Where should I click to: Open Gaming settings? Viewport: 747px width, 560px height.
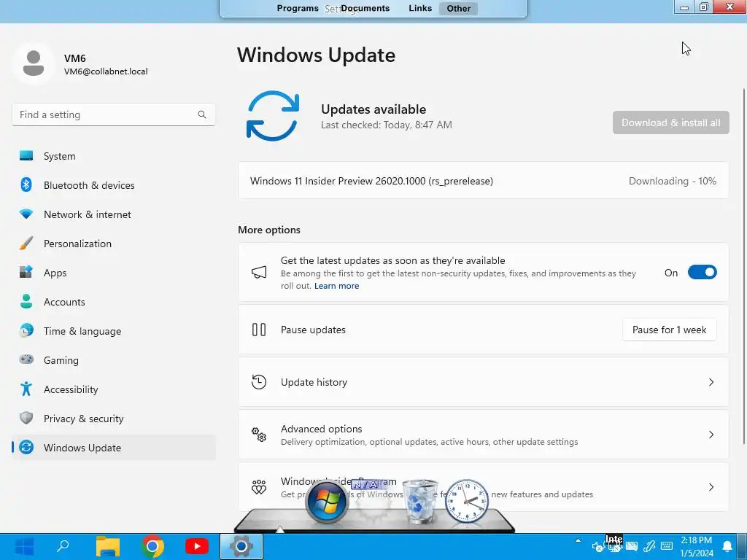(x=113, y=360)
